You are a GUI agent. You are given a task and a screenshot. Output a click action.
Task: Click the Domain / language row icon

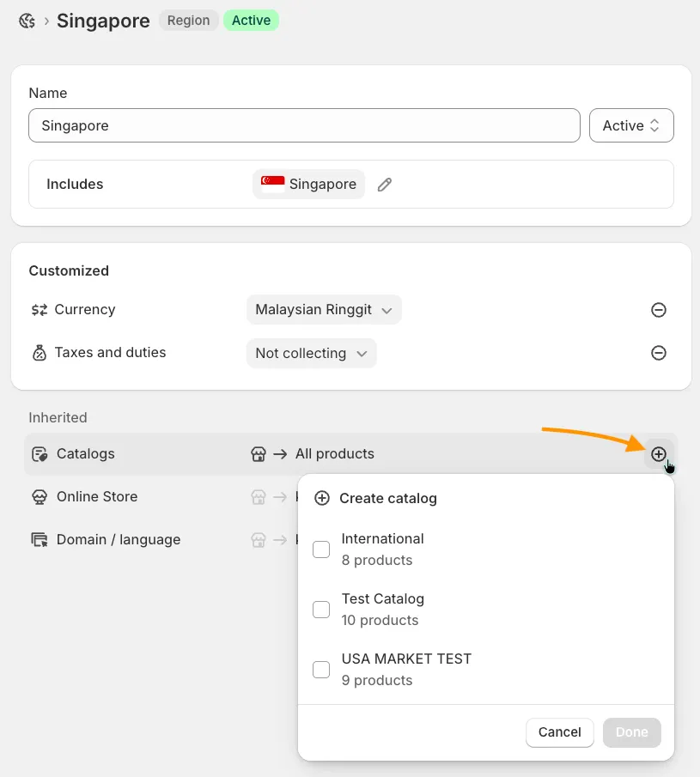click(x=39, y=540)
